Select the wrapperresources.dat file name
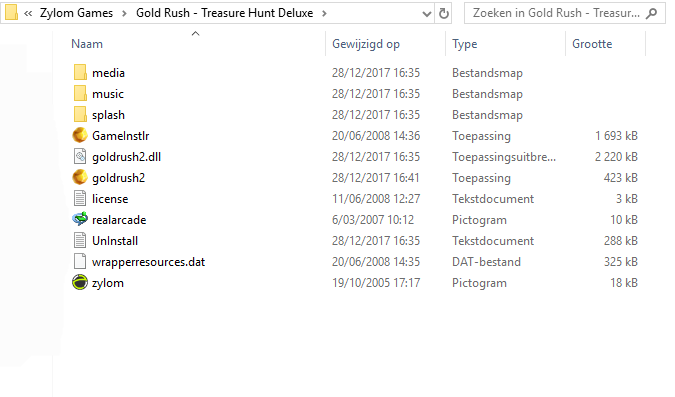675x397 pixels. (x=149, y=262)
